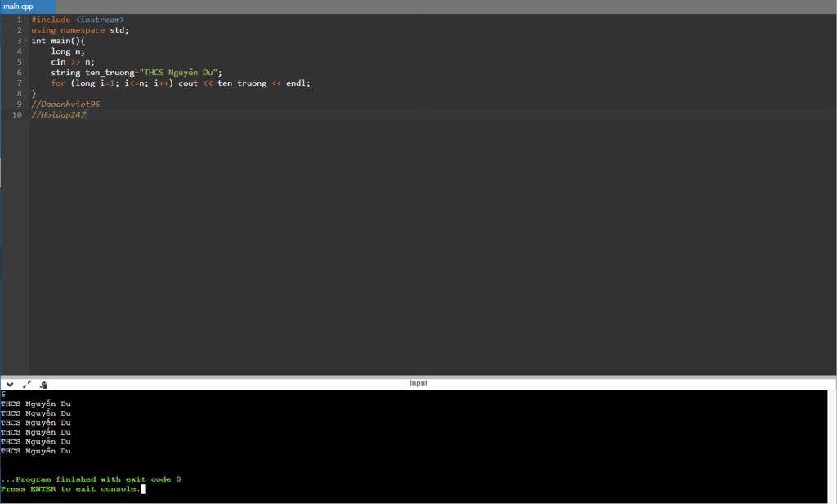Collapse the console with the chevron icon
Screen dimensions: 837x504
point(10,384)
